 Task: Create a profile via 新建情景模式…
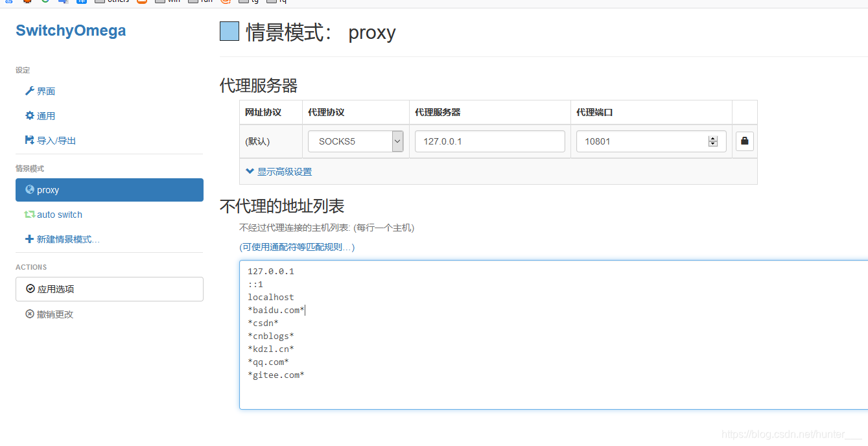point(62,239)
